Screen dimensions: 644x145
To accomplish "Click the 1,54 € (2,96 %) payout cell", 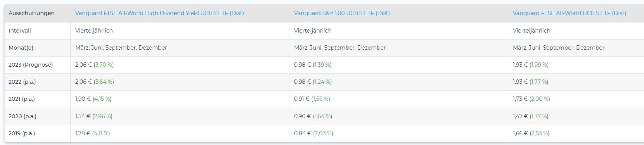I will pyautogui.click(x=94, y=116).
